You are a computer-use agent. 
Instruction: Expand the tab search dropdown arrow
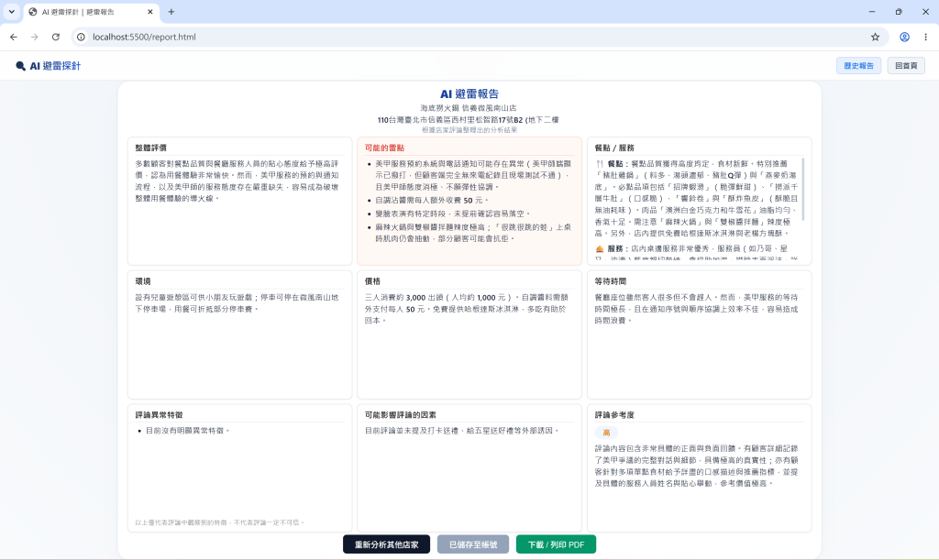(11, 11)
